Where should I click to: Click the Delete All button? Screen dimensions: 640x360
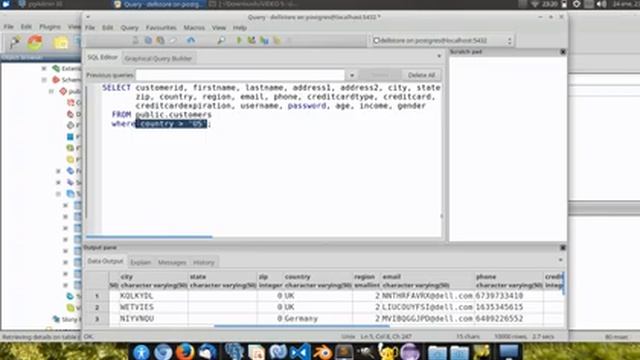[421, 75]
